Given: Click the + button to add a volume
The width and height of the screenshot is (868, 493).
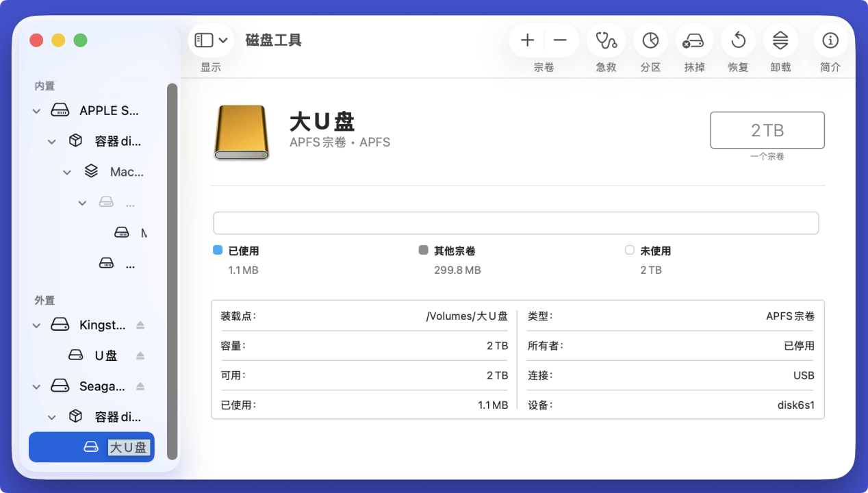Looking at the screenshot, I should click(x=527, y=40).
